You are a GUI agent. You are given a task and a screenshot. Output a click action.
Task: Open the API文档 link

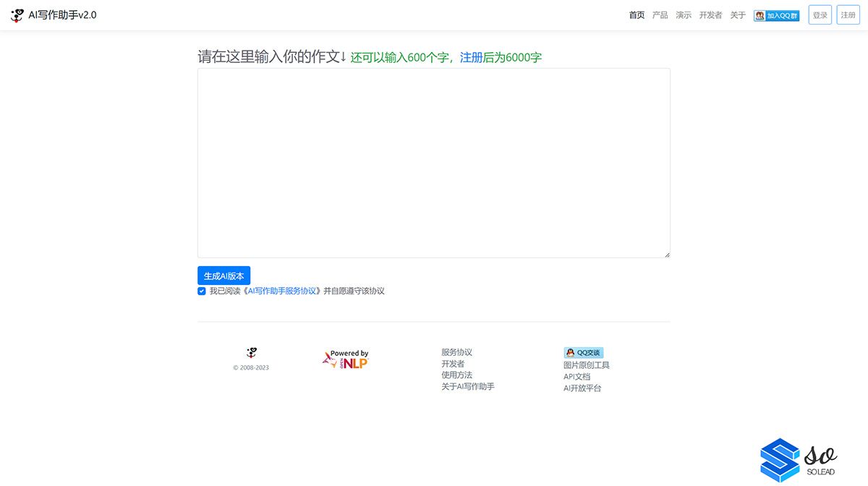coord(576,377)
